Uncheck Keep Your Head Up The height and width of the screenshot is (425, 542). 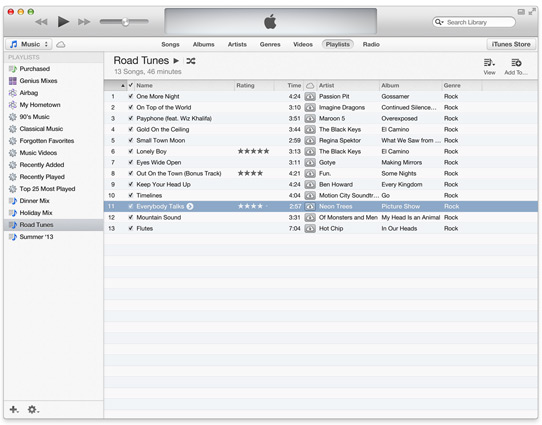pos(131,185)
